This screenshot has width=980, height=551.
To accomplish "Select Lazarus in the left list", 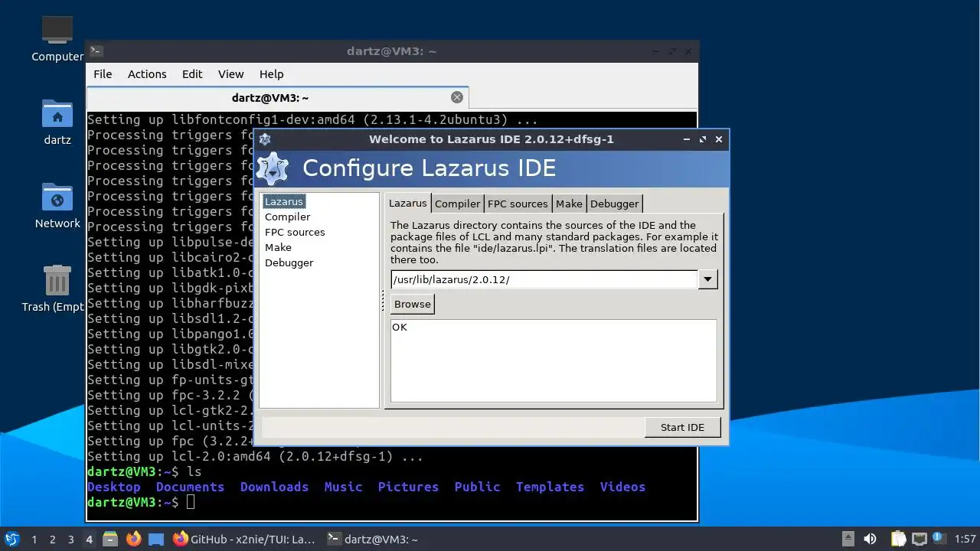I will coord(284,201).
